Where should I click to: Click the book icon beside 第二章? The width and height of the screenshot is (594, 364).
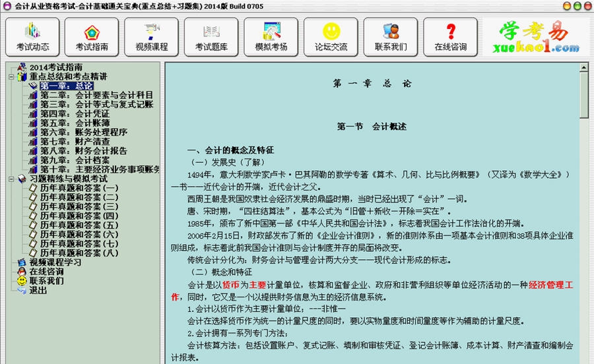click(x=34, y=95)
